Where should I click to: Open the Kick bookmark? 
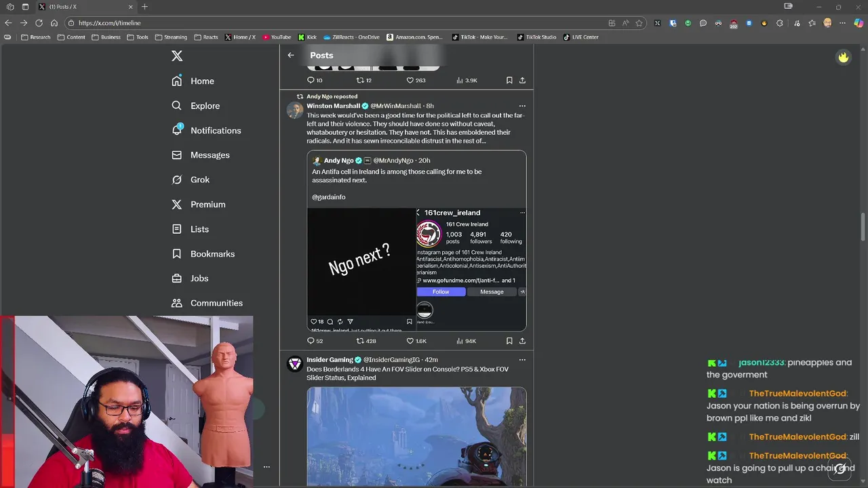pyautogui.click(x=307, y=37)
